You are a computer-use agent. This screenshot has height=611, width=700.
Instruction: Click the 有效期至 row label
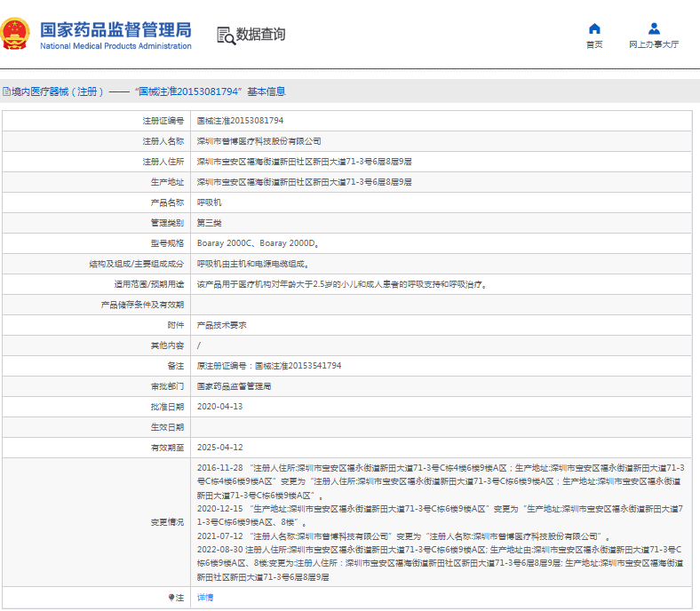[x=167, y=448]
